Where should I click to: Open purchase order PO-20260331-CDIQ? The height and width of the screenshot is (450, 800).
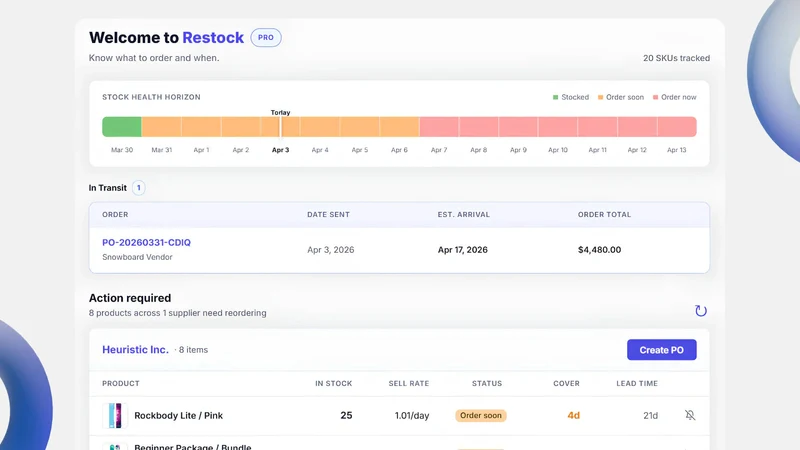click(x=146, y=243)
